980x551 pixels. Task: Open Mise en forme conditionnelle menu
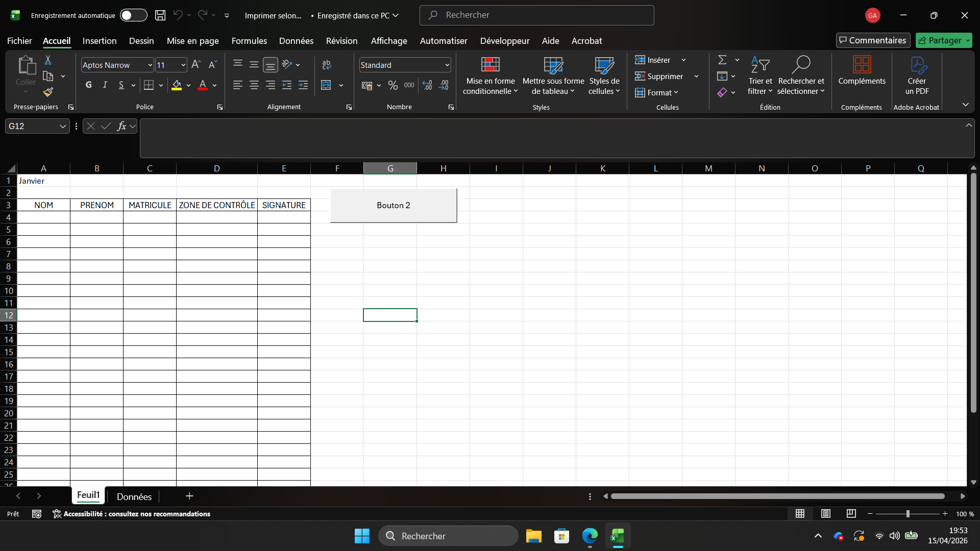pyautogui.click(x=490, y=75)
